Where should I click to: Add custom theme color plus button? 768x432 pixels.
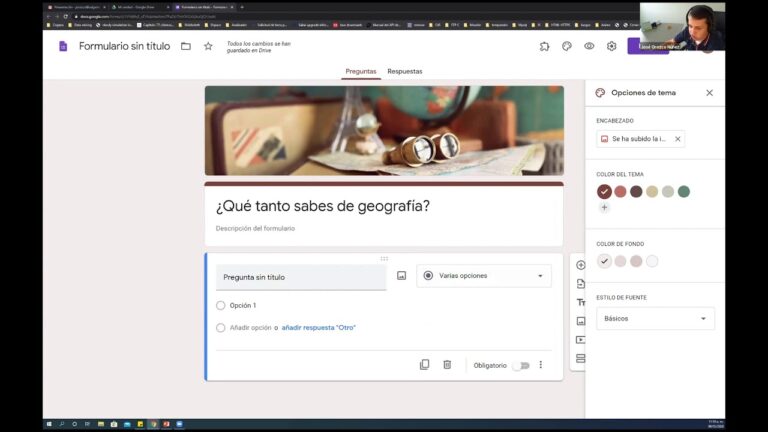604,207
